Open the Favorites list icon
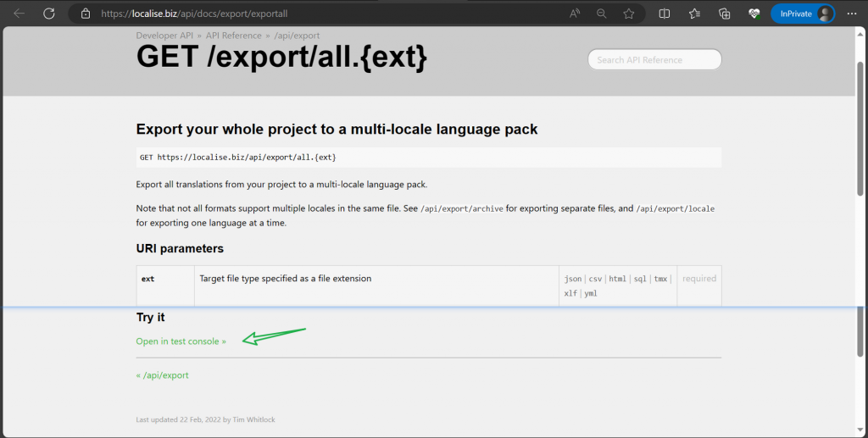This screenshot has width=868, height=438. tap(694, 14)
